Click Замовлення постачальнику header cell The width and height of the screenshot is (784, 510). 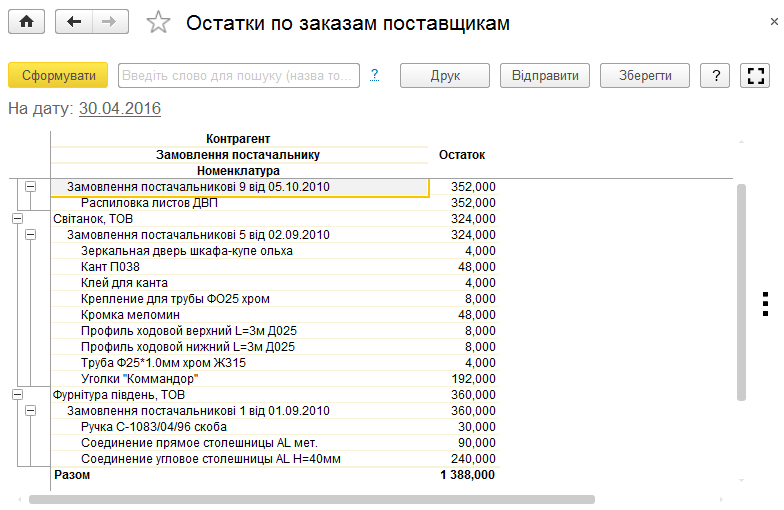pos(238,155)
